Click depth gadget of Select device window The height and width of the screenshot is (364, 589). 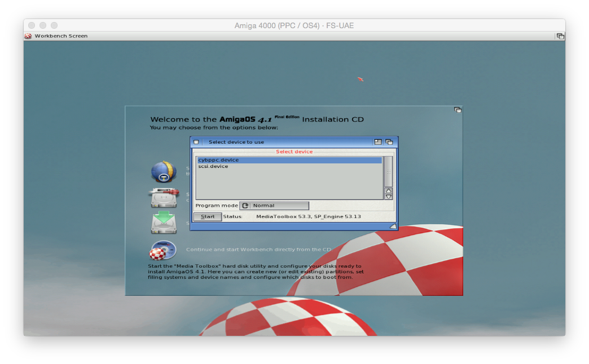389,142
